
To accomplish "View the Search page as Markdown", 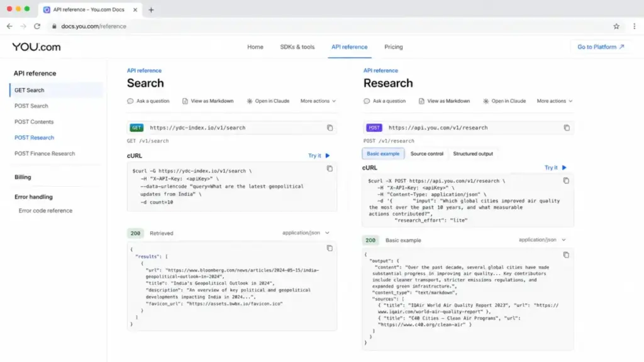I will (208, 101).
